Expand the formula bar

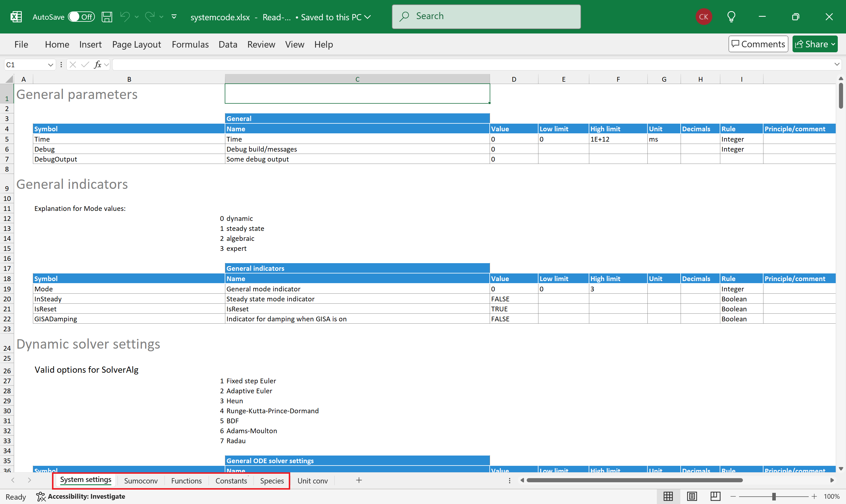click(837, 64)
